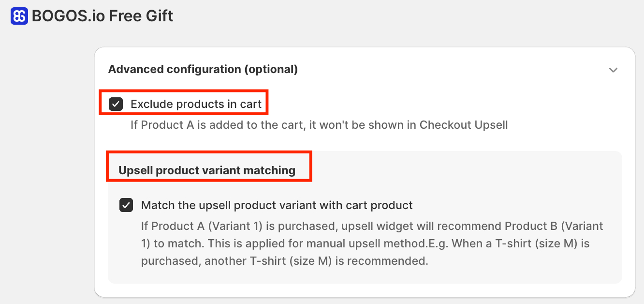
Task: Click the words "Checkout Upsell" in the help text
Action: [x=463, y=125]
